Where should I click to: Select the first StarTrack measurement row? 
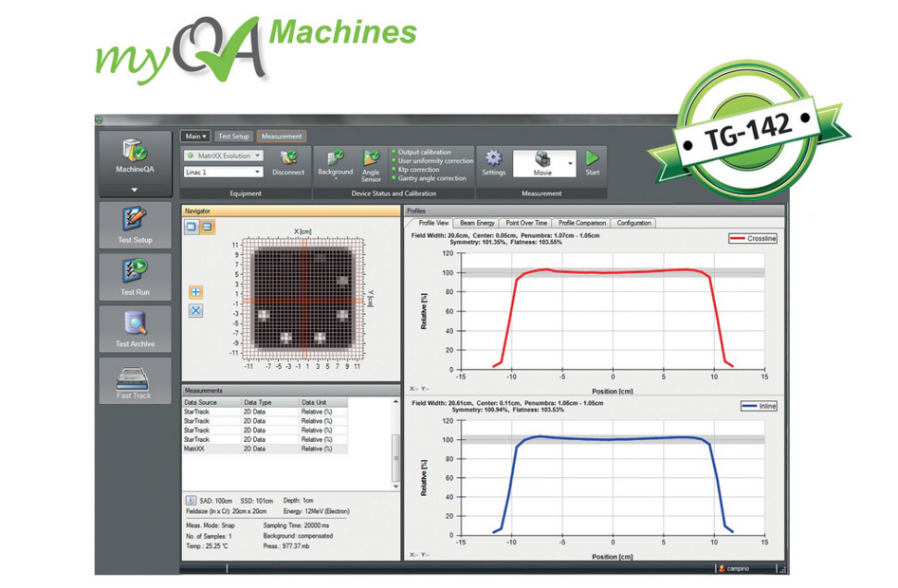coord(265,412)
